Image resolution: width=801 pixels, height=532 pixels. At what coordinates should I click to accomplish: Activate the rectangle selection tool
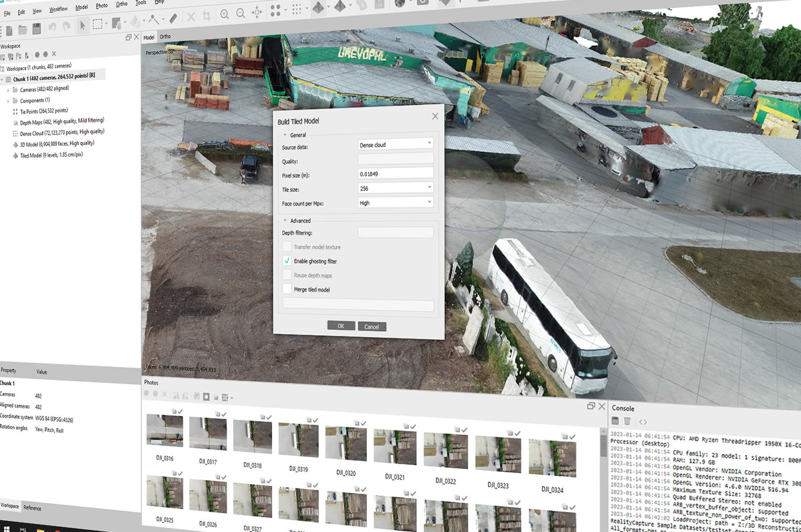click(98, 25)
